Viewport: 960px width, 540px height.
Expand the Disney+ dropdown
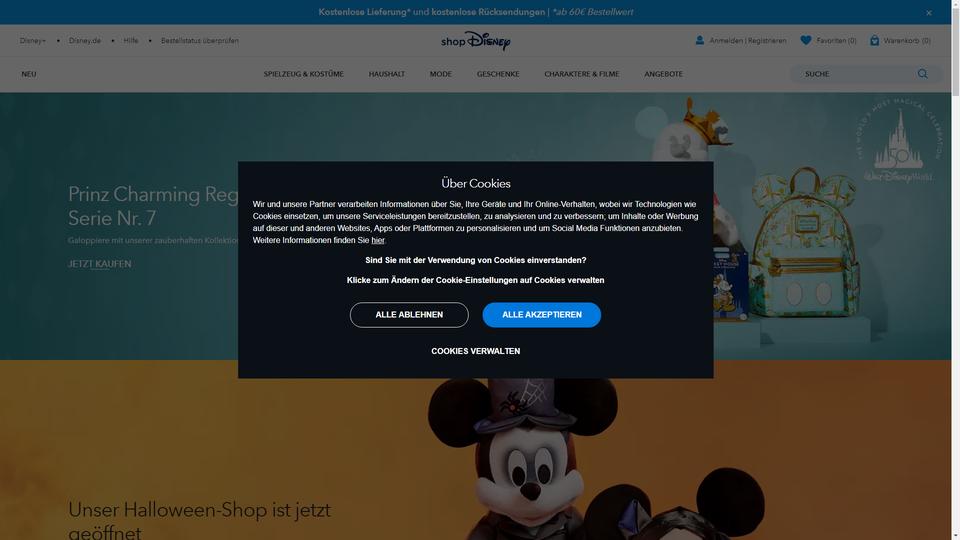point(33,40)
